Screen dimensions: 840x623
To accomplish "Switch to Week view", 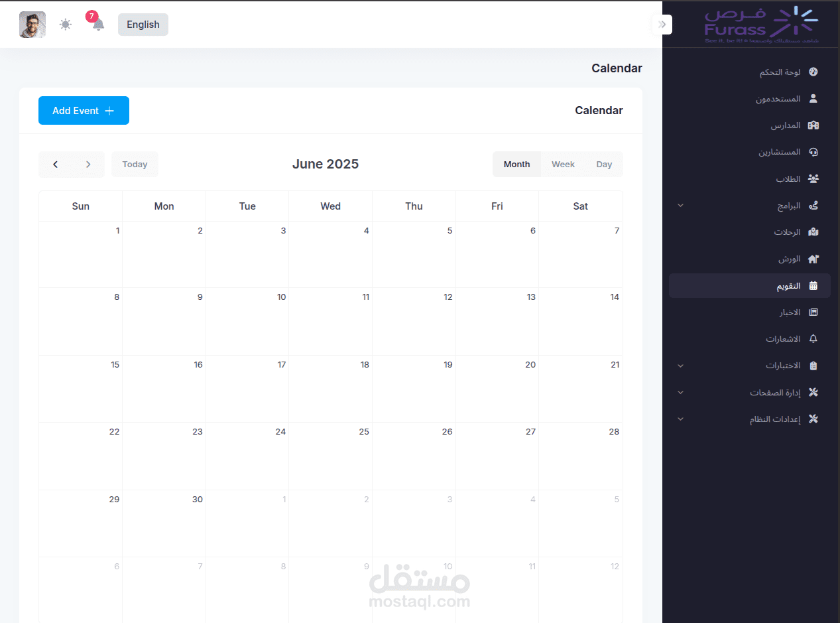I will 563,165.
